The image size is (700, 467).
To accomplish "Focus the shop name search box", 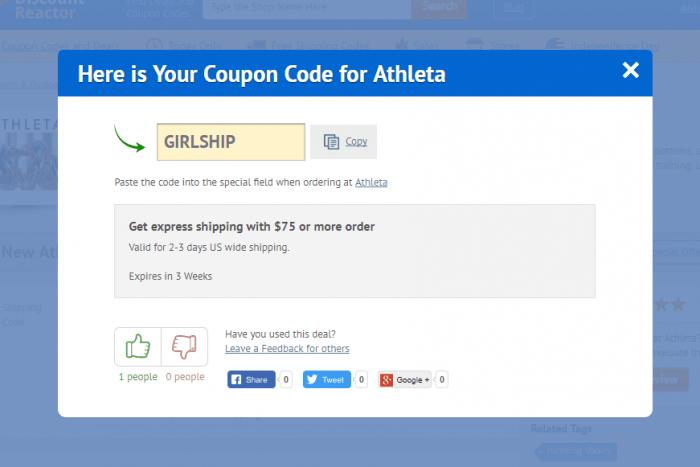I will click(306, 8).
